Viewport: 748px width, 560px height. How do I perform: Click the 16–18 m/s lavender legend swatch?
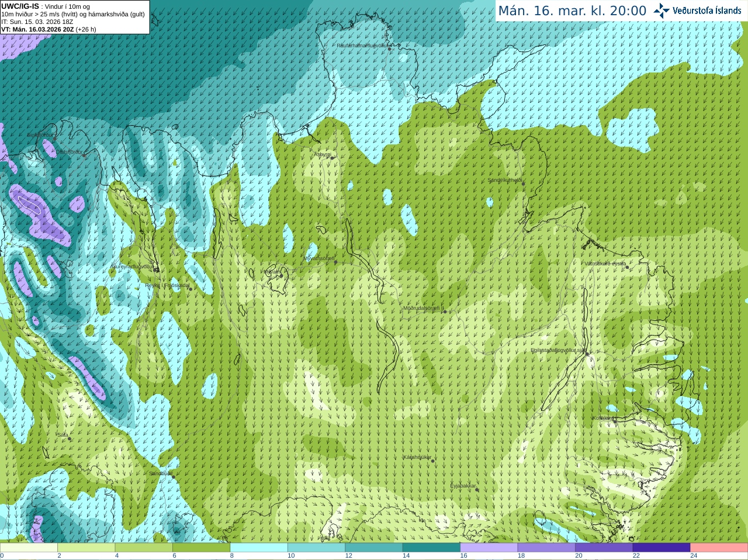coord(489,548)
